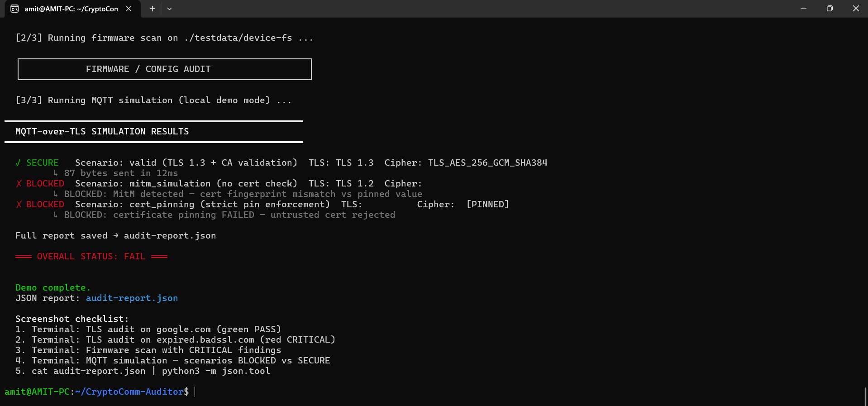Click BLOCKED label for cert_pinning scenario
Image resolution: width=868 pixels, height=406 pixels.
[x=45, y=204]
